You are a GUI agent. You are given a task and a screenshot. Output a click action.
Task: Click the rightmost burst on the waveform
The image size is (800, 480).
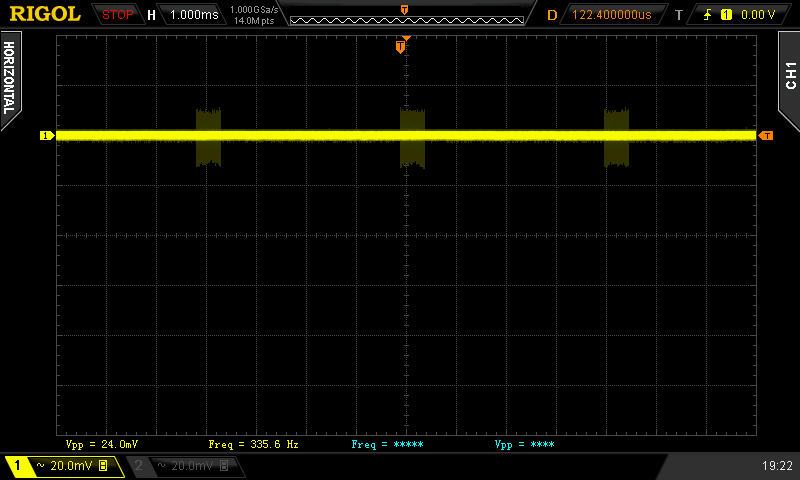click(616, 138)
